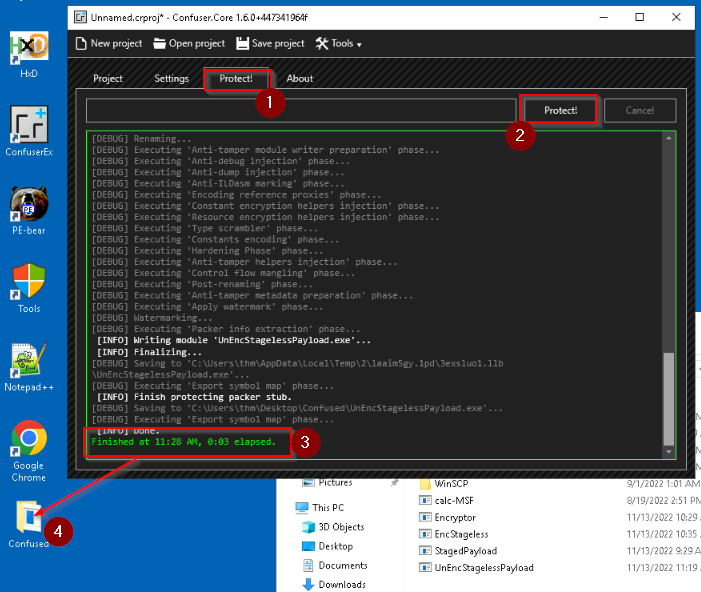Click Open project in the toolbar
The width and height of the screenshot is (701, 592).
tap(189, 43)
